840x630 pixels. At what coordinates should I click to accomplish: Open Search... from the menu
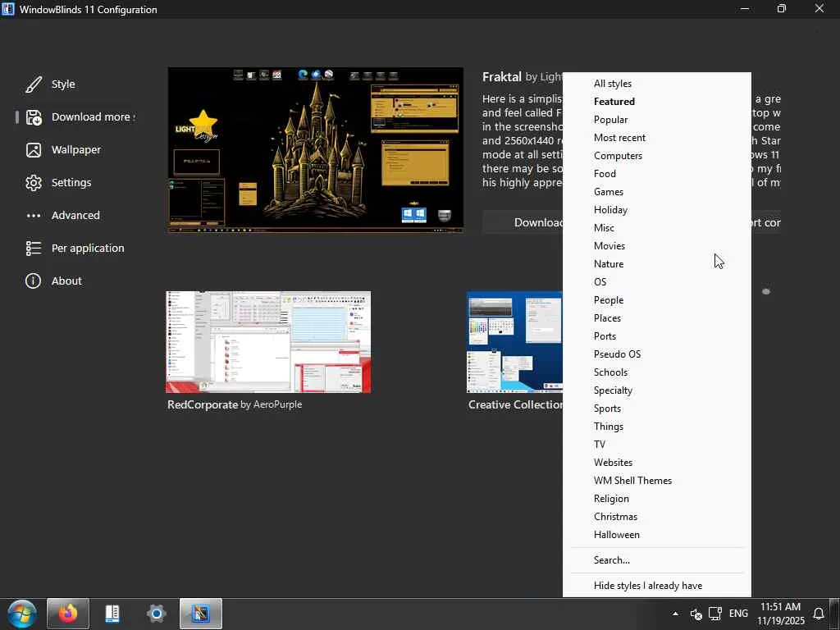pos(657,560)
